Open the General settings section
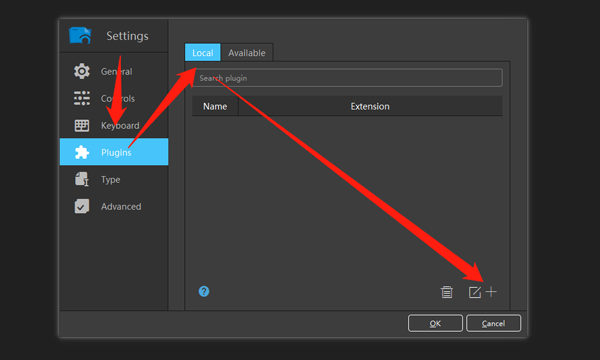The height and width of the screenshot is (360, 600). [x=114, y=72]
